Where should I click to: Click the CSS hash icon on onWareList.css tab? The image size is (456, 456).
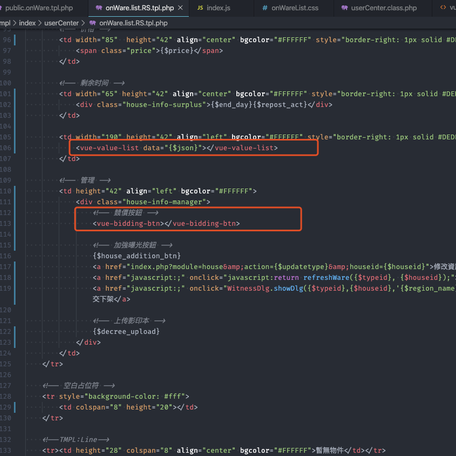pyautogui.click(x=265, y=8)
